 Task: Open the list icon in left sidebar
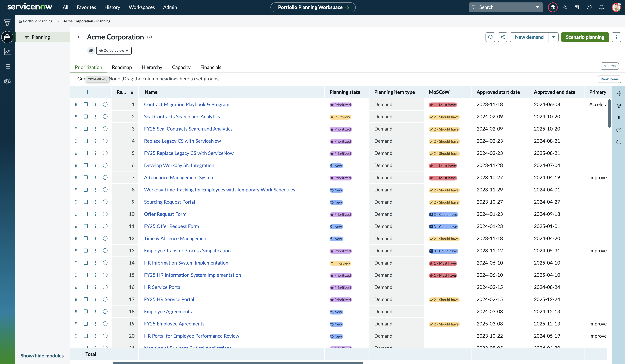(7, 66)
